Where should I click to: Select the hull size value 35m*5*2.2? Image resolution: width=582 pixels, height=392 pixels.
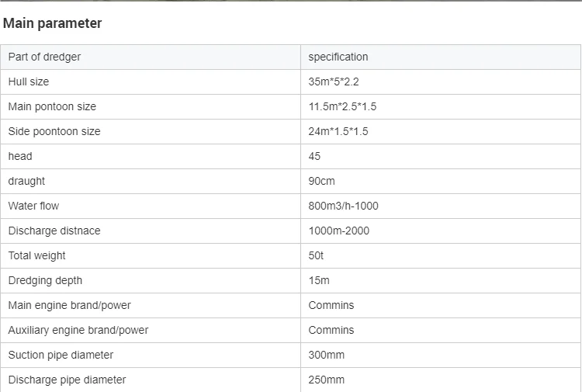(x=335, y=82)
